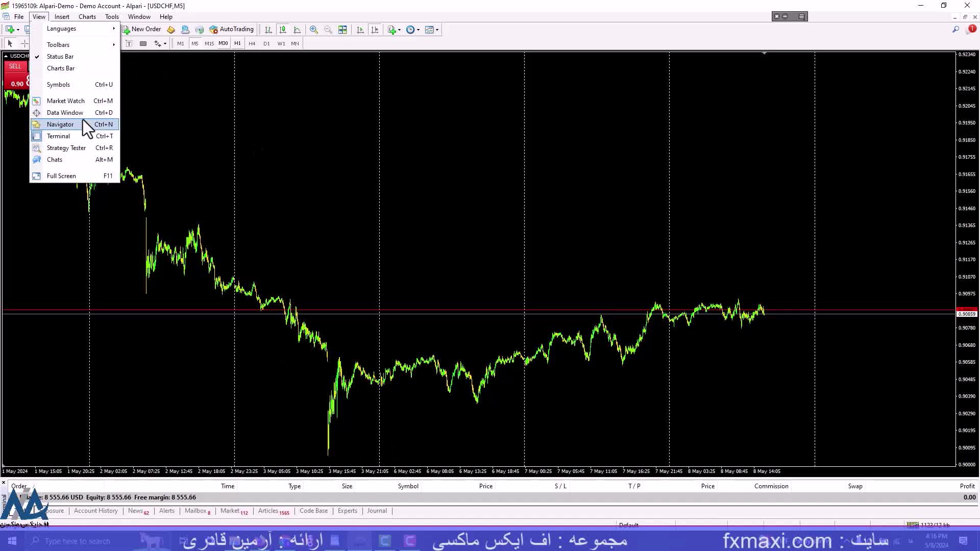This screenshot has height=551, width=980.
Task: Switch chart to candlesticks icon
Action: [283, 30]
